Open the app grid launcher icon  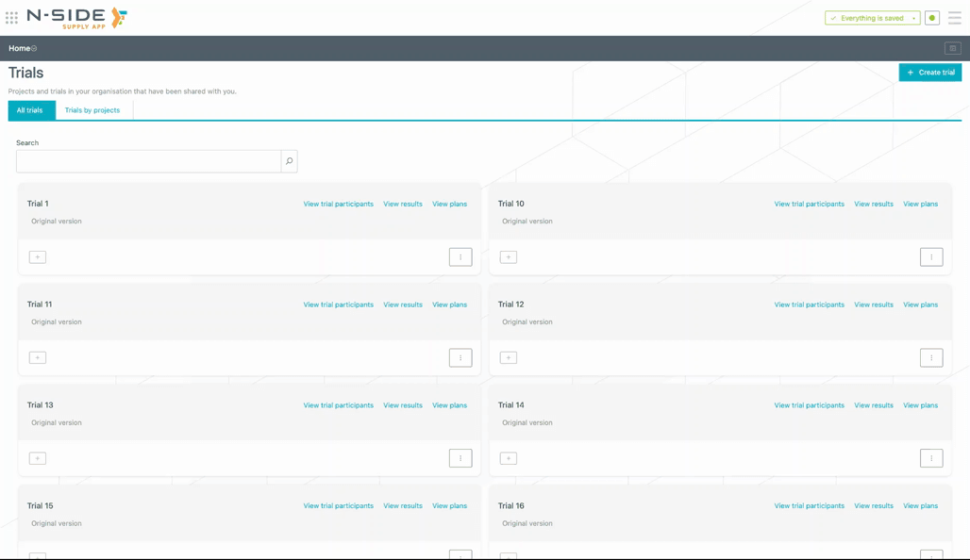click(11, 18)
